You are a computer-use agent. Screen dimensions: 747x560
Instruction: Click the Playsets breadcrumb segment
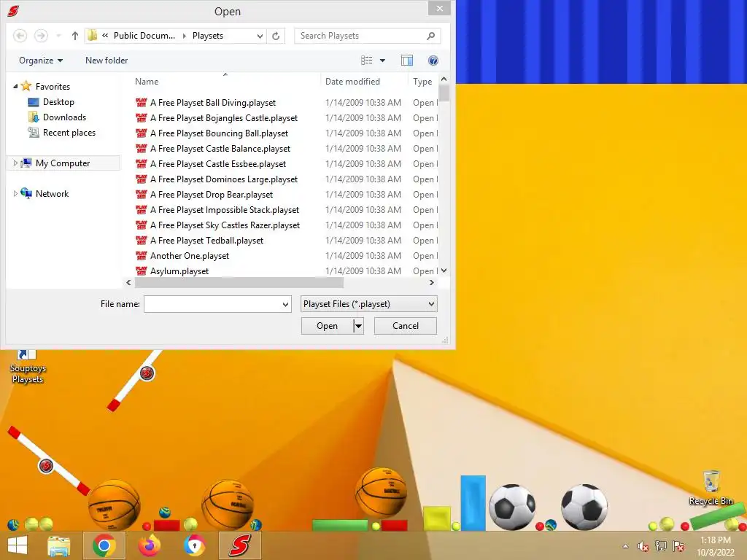coord(208,36)
